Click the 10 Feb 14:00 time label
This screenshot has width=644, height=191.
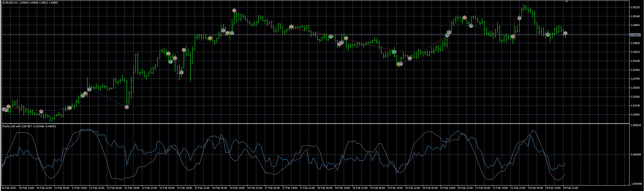[27, 188]
